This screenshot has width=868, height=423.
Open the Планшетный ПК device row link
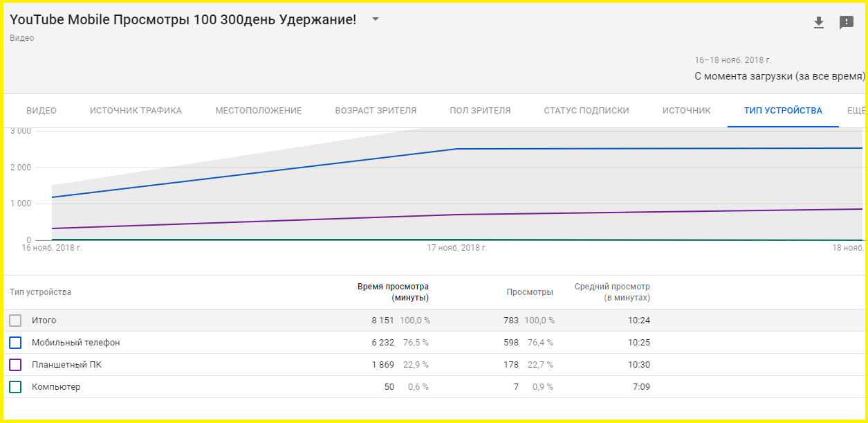coord(66,365)
